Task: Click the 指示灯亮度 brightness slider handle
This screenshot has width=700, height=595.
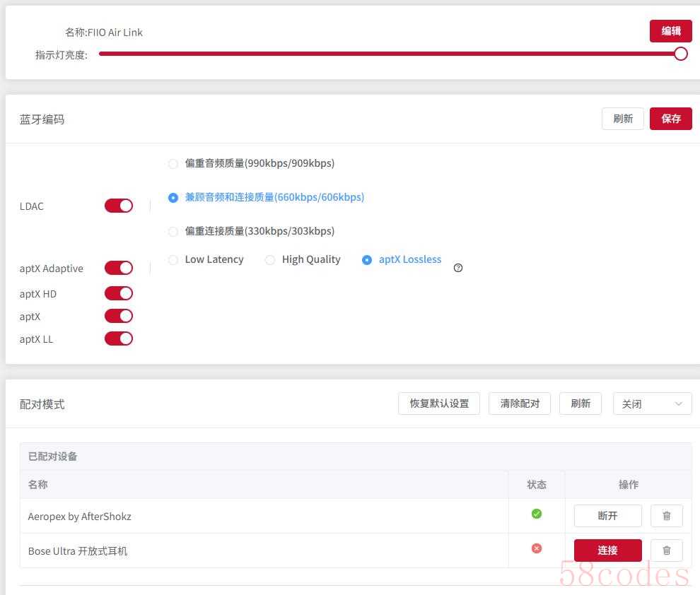Action: (x=680, y=54)
